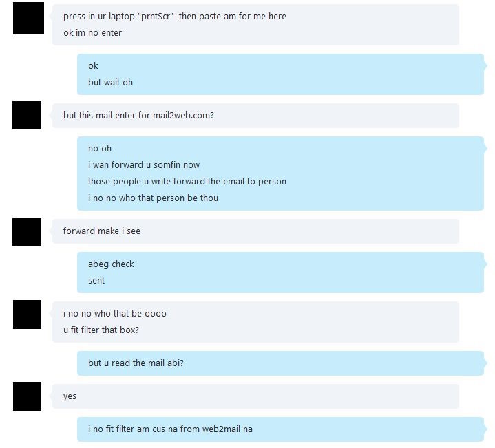The height and width of the screenshot is (448, 495).
Task: Click the avatar next to the mail2web.com question
Action: tap(27, 115)
